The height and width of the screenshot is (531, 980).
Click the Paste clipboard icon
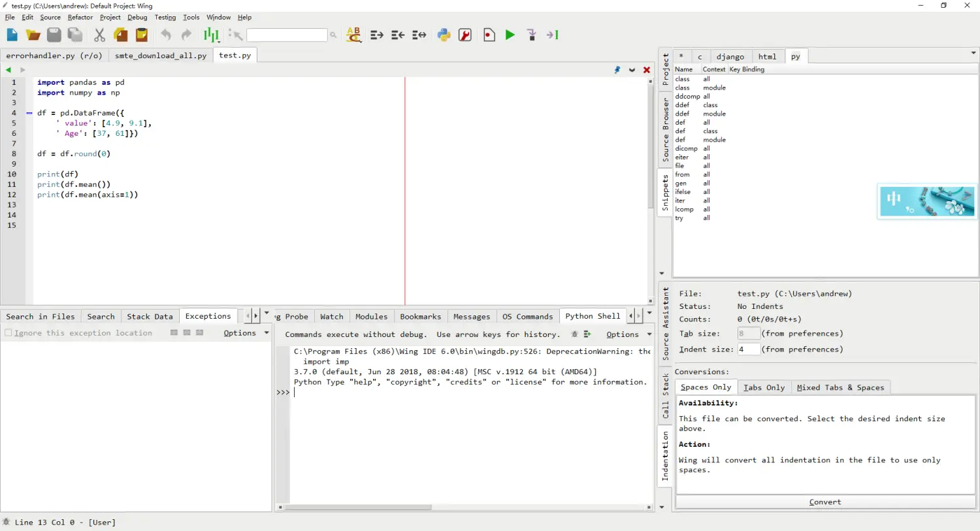tap(142, 35)
